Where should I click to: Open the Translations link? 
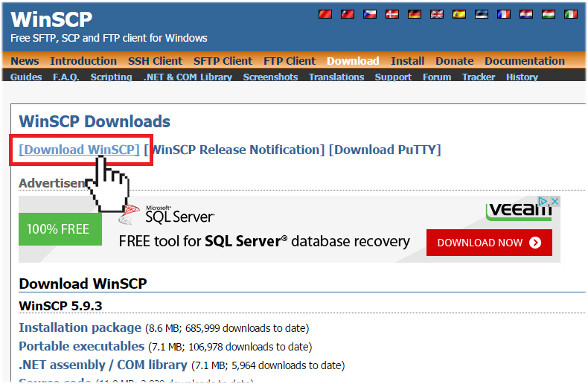(x=336, y=77)
